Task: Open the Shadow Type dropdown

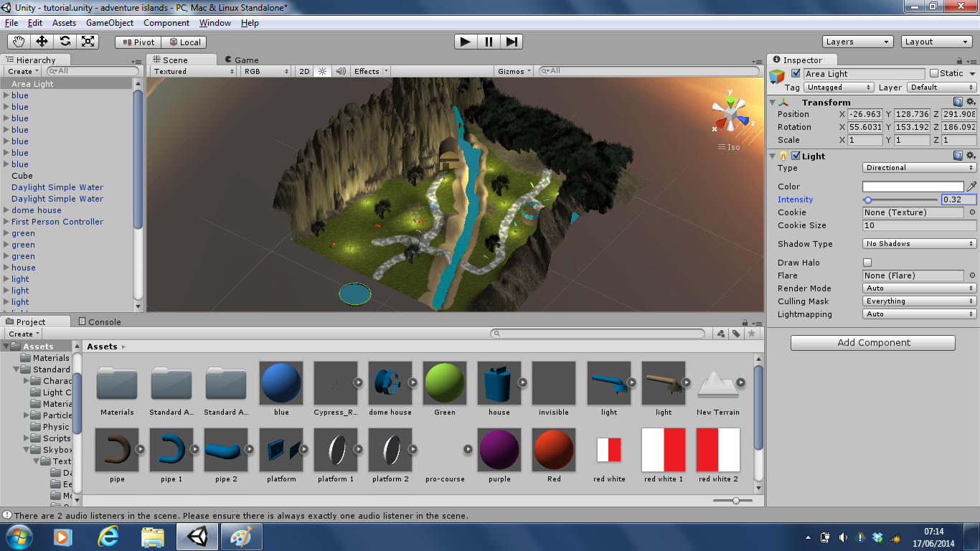Action: (919, 244)
